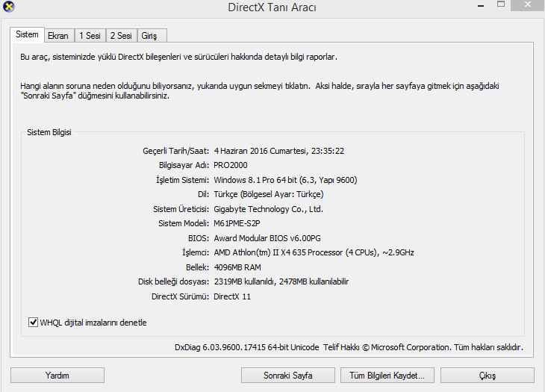Image resolution: width=545 pixels, height=392 pixels.
Task: Click Gigabyte Technology Co., Ltd. text
Action: tap(268, 209)
